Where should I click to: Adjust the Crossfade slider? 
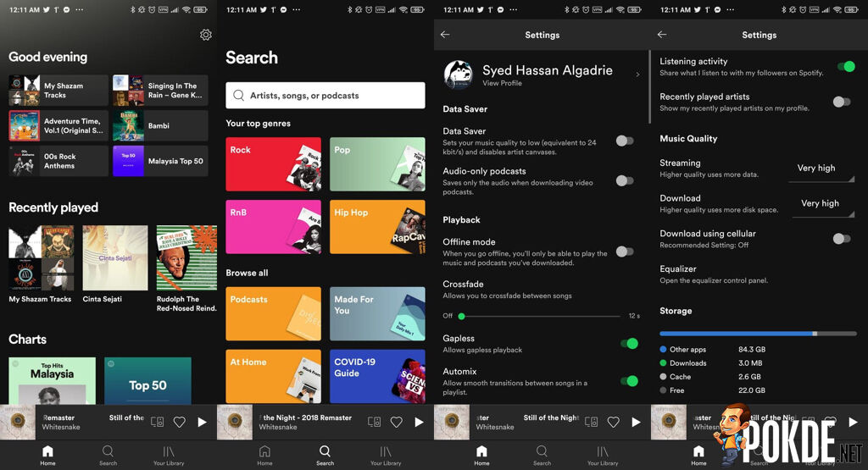(540, 316)
